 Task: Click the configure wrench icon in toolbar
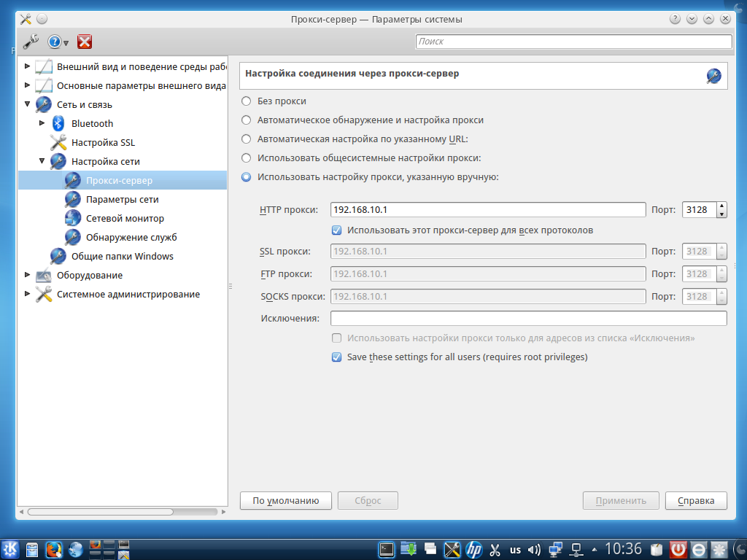pos(31,42)
